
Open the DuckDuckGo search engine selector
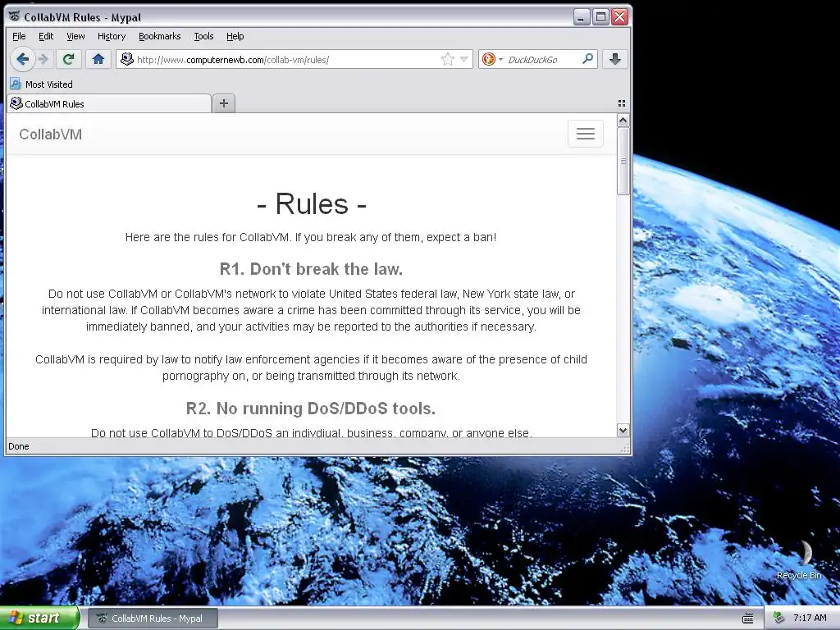point(492,59)
